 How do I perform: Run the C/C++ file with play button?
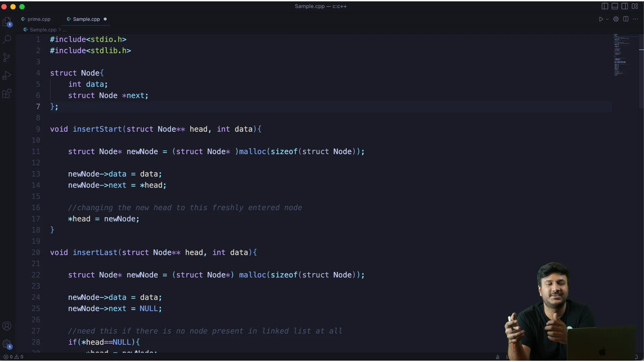click(x=601, y=19)
